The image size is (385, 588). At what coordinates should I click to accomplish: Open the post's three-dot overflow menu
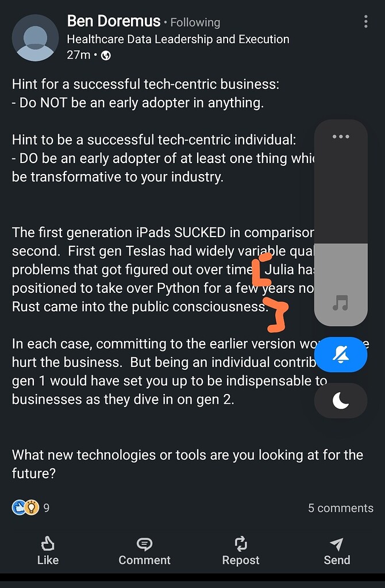365,21
